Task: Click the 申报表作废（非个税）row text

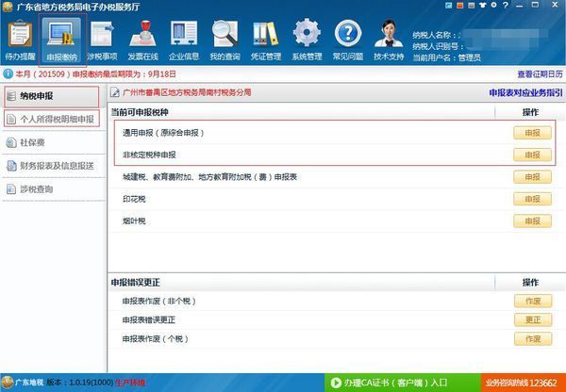Action: pos(159,302)
